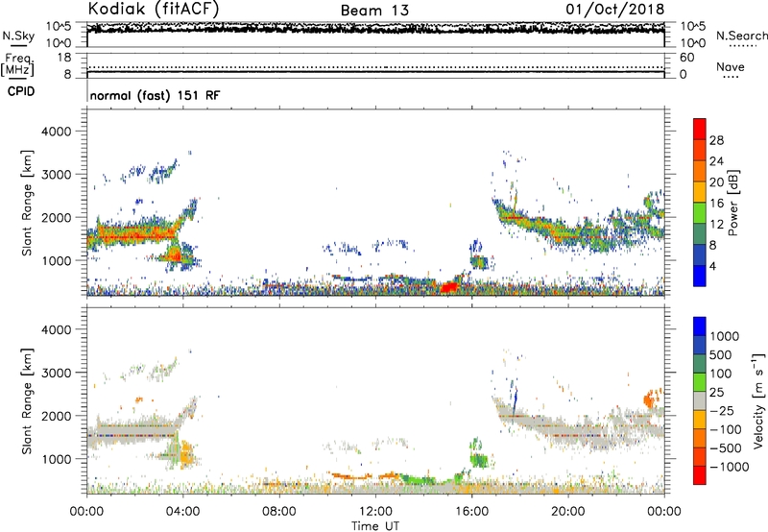Click the 'CPID' label

pos(21,91)
